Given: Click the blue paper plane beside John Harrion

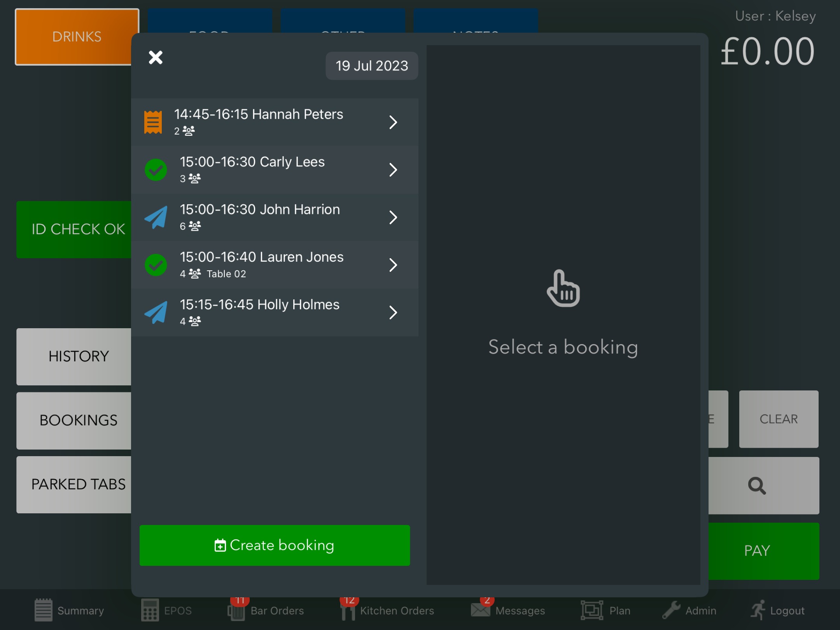Looking at the screenshot, I should click(156, 217).
